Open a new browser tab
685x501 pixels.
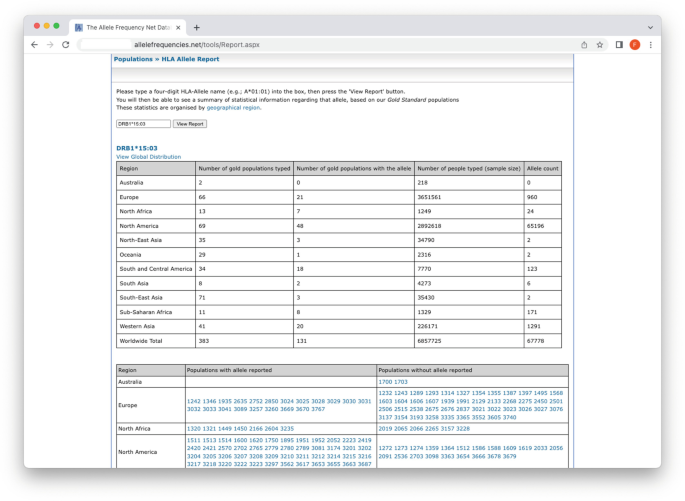click(197, 27)
